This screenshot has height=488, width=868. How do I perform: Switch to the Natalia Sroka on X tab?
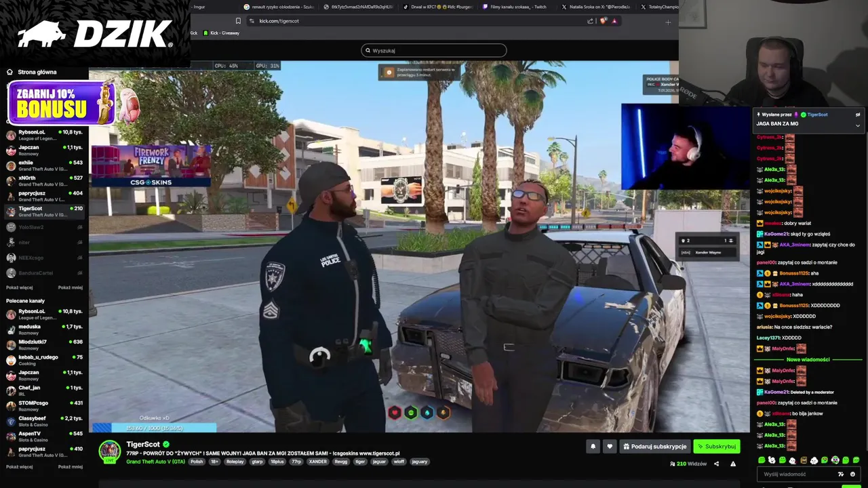(x=597, y=7)
